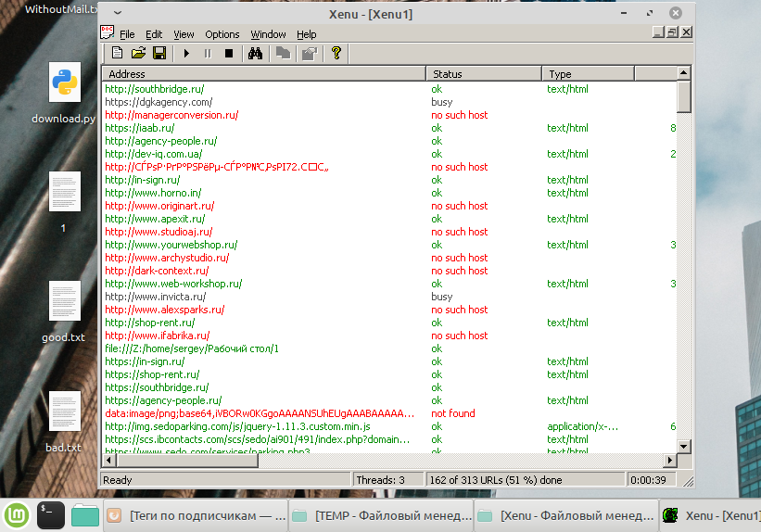Select row http://www.apexit.ru/
This screenshot has width=761, height=532.
click(x=389, y=219)
